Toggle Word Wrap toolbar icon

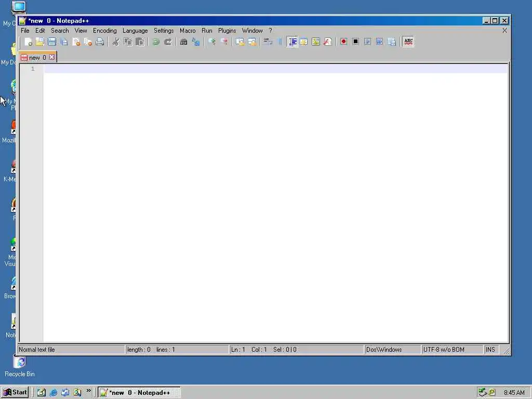tap(268, 42)
